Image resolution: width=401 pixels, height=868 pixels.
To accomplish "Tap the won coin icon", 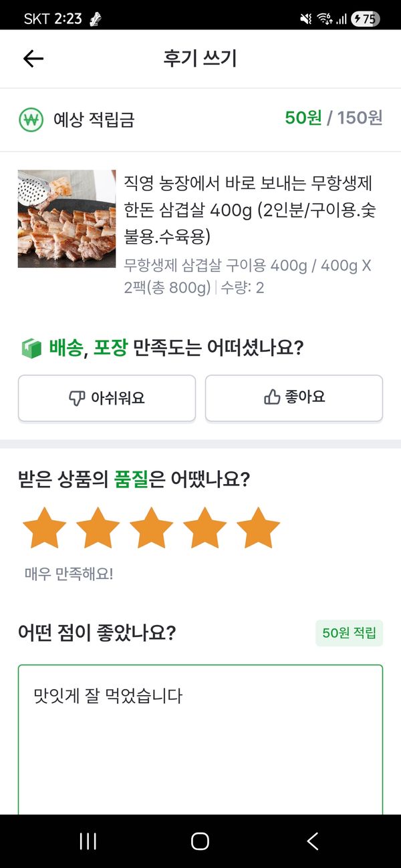I will tap(31, 120).
